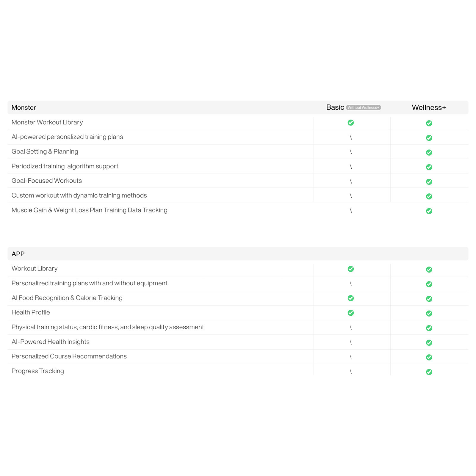Click Wellness+ checkmark for Goal Setting & Planning

click(429, 152)
